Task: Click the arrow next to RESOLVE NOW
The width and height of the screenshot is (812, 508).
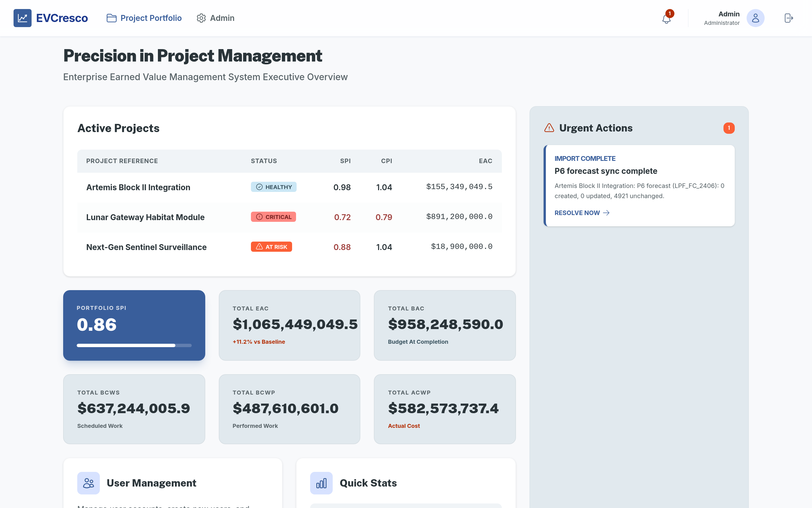Action: click(x=606, y=213)
